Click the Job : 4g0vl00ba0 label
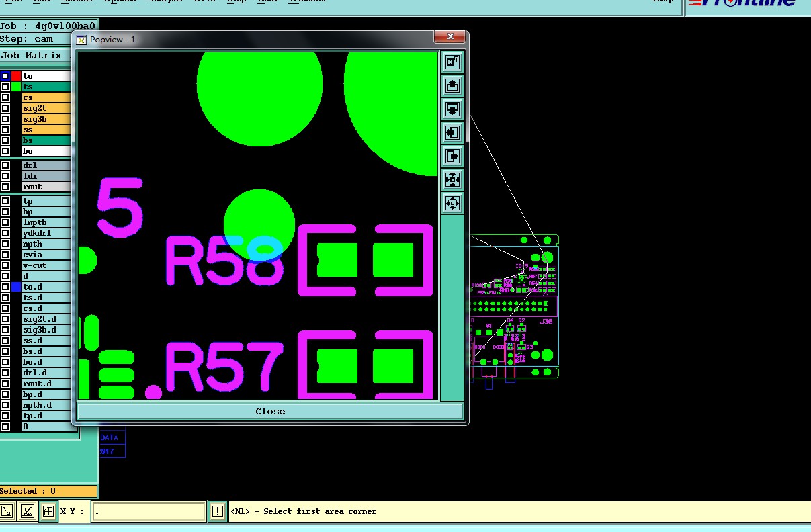The height and width of the screenshot is (532, 811). pyautogui.click(x=48, y=26)
